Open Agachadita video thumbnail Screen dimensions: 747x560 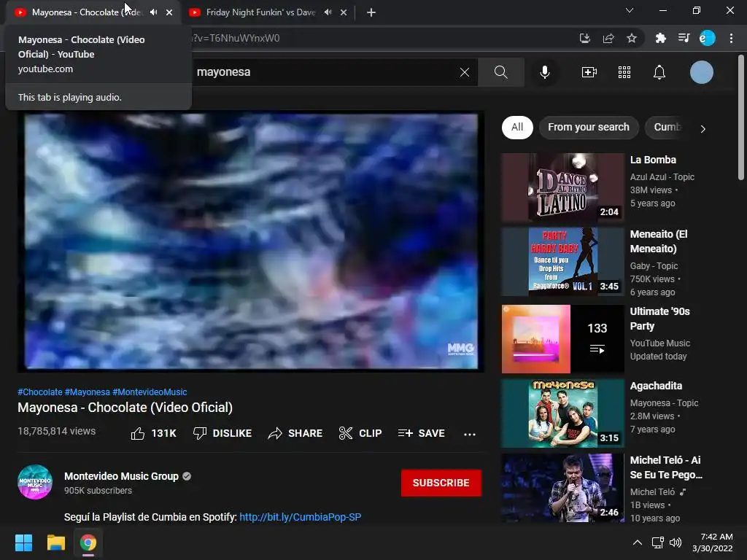click(x=562, y=413)
